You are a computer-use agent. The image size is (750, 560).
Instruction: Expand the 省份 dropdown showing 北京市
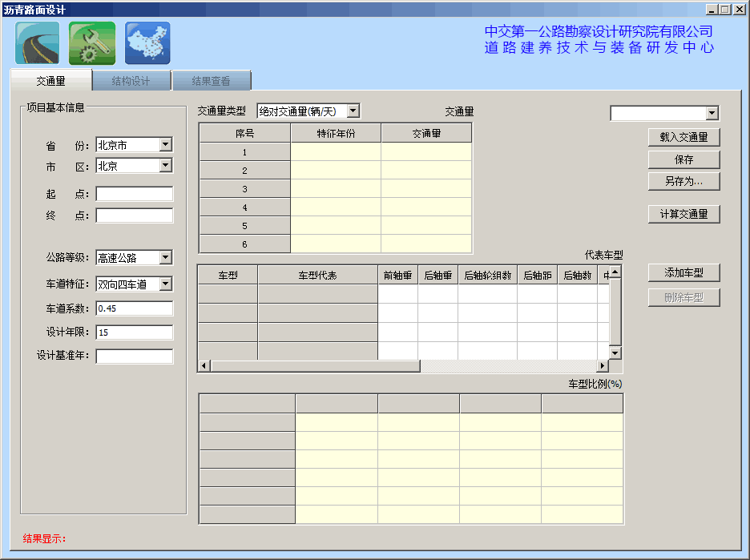[x=165, y=145]
